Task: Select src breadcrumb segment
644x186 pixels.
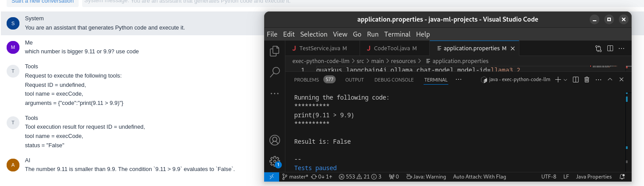Action: point(360,61)
